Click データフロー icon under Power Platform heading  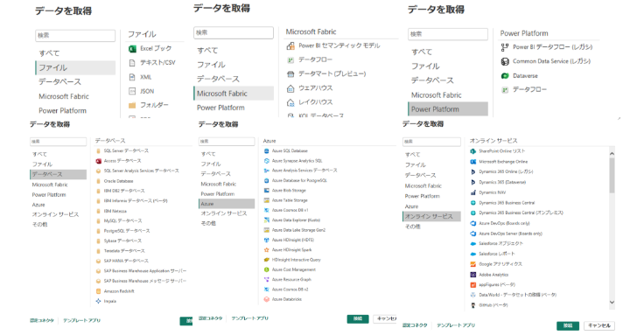pyautogui.click(x=505, y=90)
